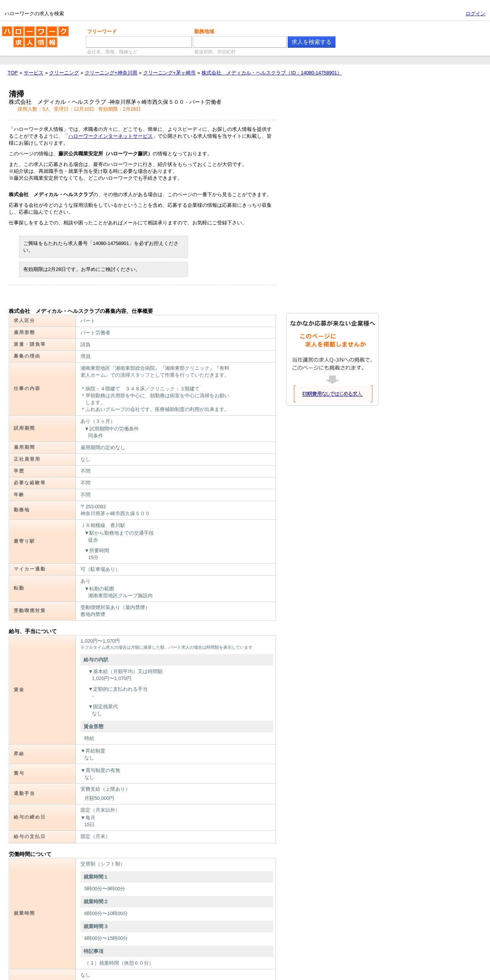This screenshot has height=980, width=490.
Task: Click the 15分 travel time value
Action: click(x=93, y=558)
